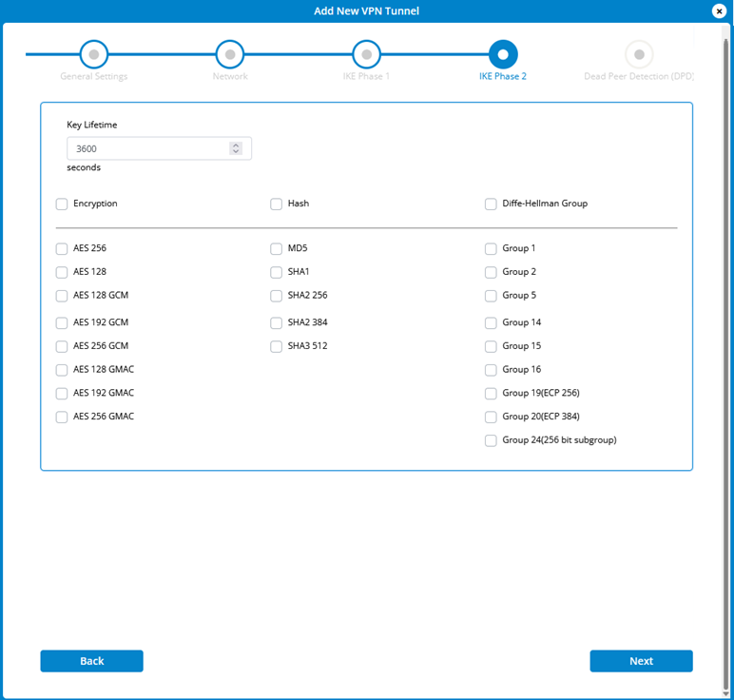The image size is (734, 700).
Task: Tick the AES 128 GCM checkbox
Action: (x=62, y=296)
